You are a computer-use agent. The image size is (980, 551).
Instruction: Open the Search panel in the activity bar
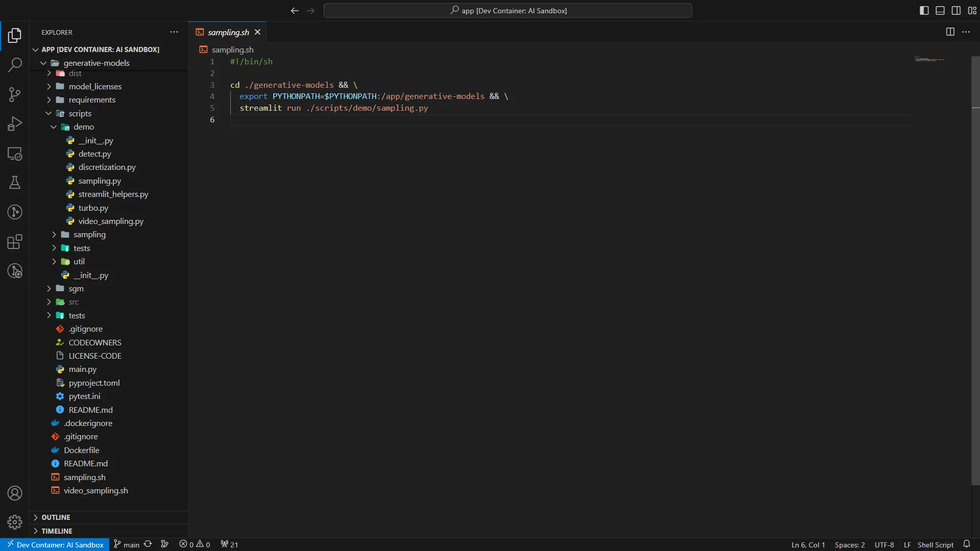click(15, 65)
